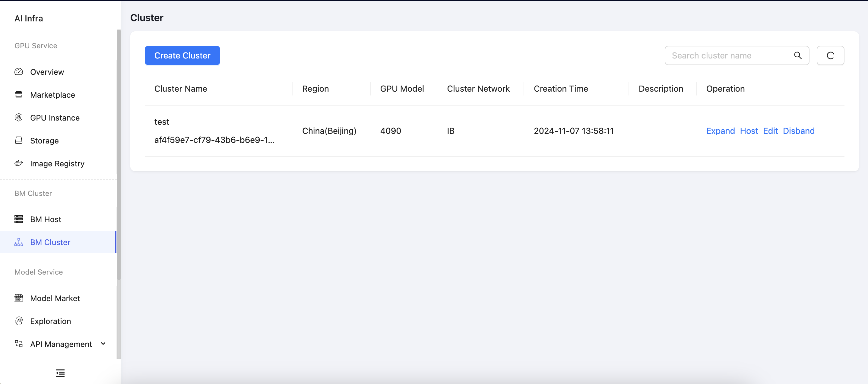Open the BM Host page
868x384 pixels.
[x=58, y=219]
